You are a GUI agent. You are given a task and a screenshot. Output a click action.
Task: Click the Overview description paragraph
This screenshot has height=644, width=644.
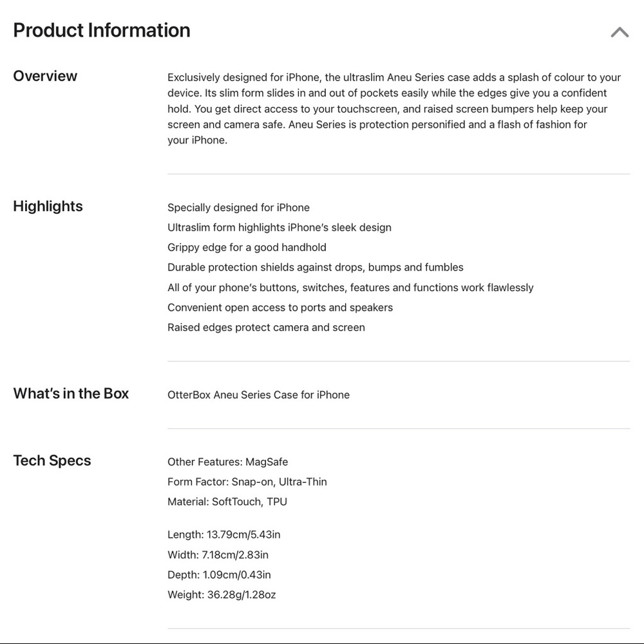click(394, 109)
